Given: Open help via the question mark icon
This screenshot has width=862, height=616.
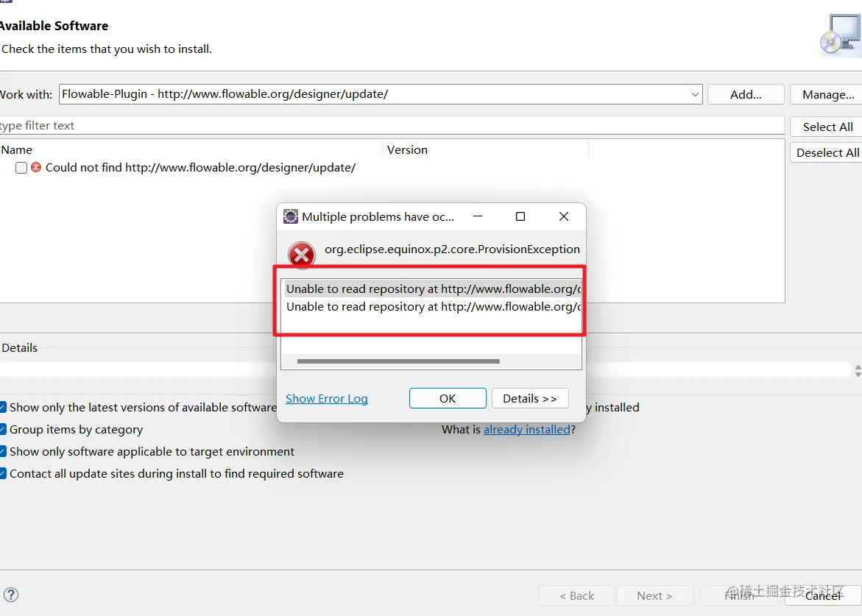Looking at the screenshot, I should coord(10,595).
